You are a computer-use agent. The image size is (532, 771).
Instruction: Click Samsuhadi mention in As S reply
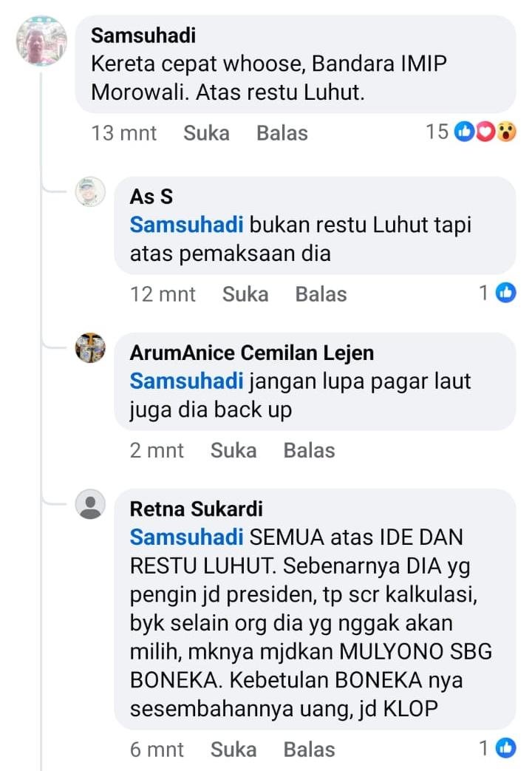tap(186, 224)
